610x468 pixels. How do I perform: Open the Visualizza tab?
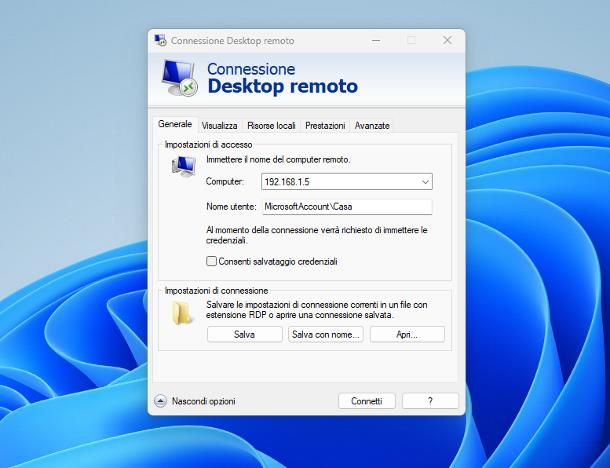point(219,126)
